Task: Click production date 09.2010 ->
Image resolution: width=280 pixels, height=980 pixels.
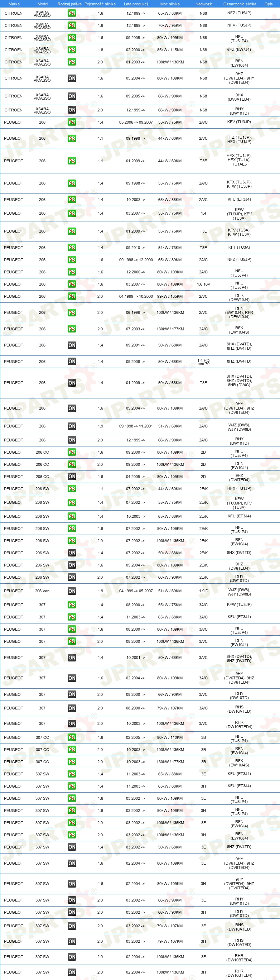Action: coord(136,248)
